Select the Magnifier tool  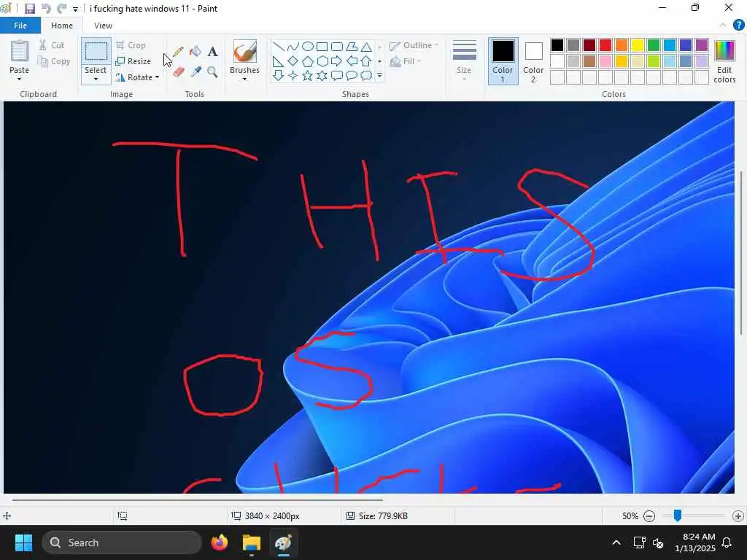click(212, 72)
